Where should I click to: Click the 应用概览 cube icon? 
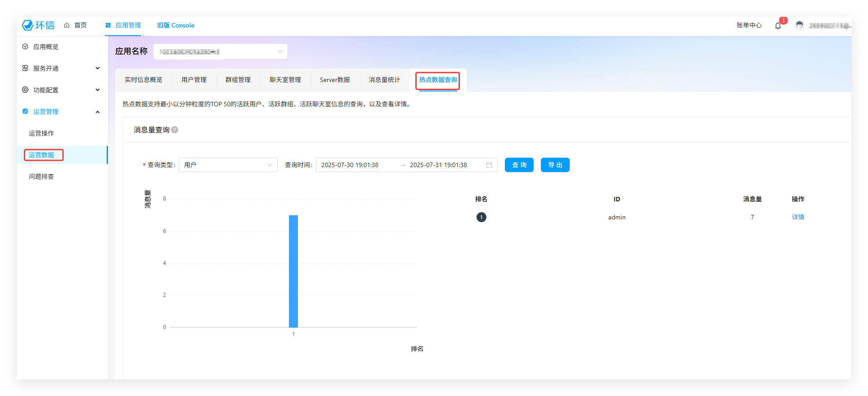(x=25, y=47)
